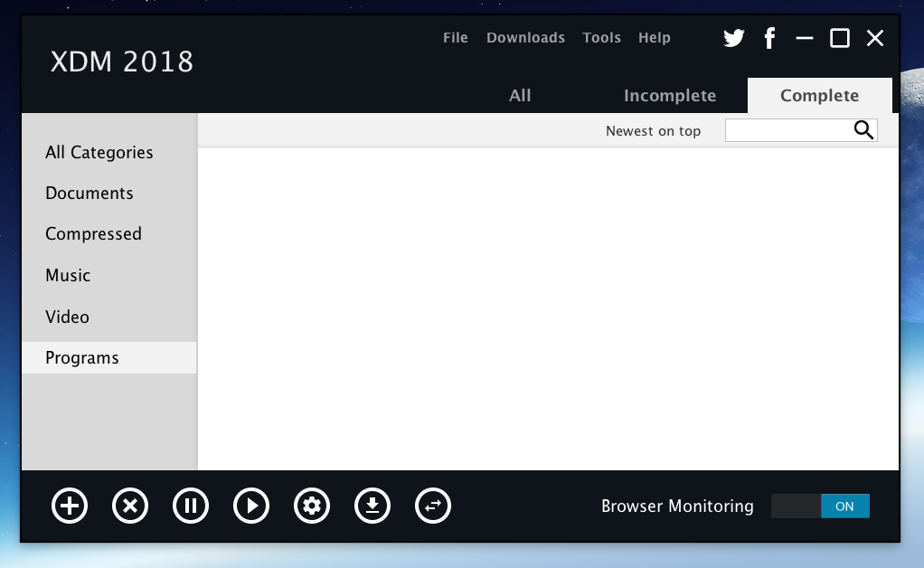Open the Help menu
The image size is (924, 568).
coord(655,38)
